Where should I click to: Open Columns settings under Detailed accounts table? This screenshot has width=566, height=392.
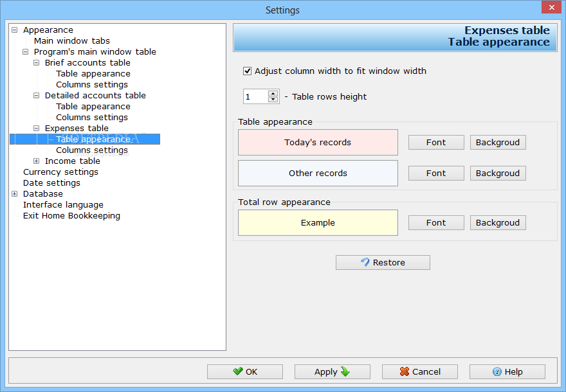(92, 117)
